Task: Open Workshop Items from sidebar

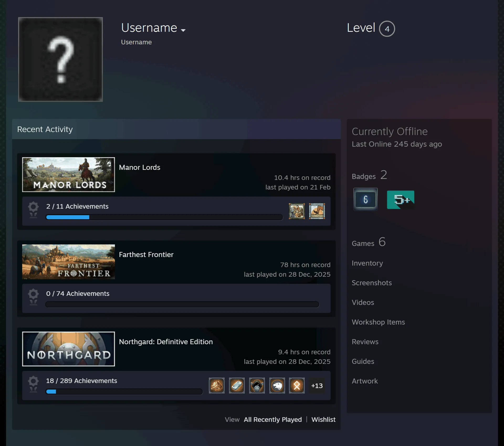Action: (378, 322)
